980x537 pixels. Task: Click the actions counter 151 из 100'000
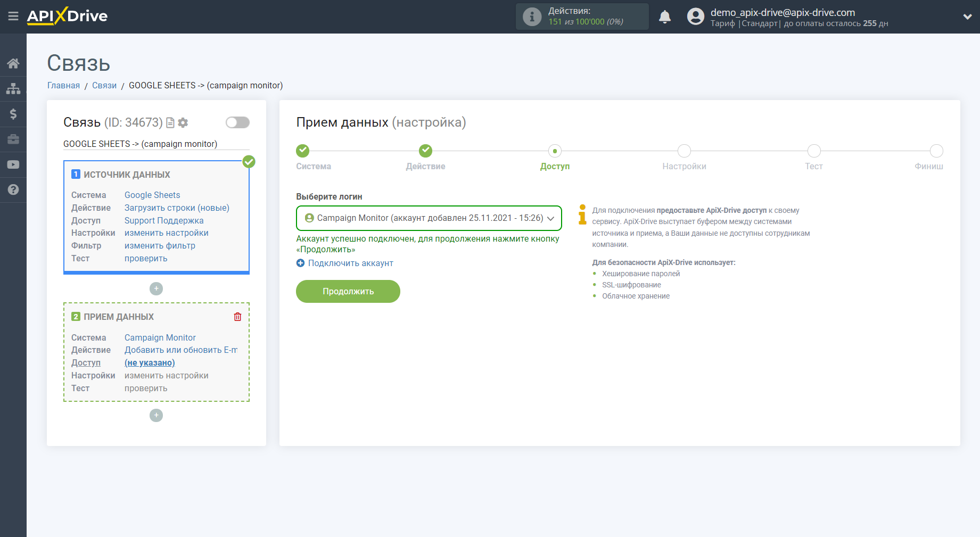point(586,22)
